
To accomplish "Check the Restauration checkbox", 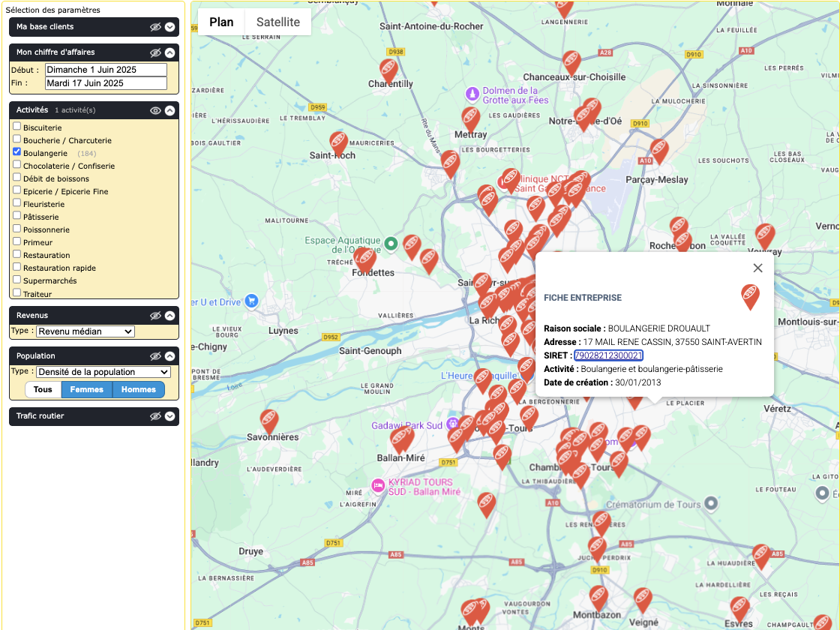I will click(17, 254).
